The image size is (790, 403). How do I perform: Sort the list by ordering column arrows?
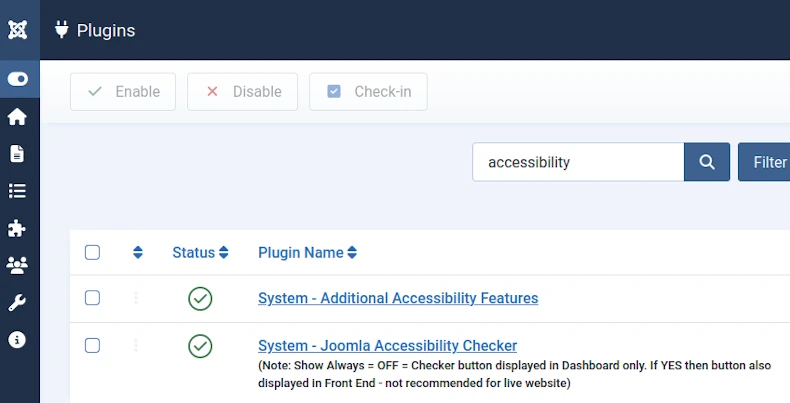[138, 253]
